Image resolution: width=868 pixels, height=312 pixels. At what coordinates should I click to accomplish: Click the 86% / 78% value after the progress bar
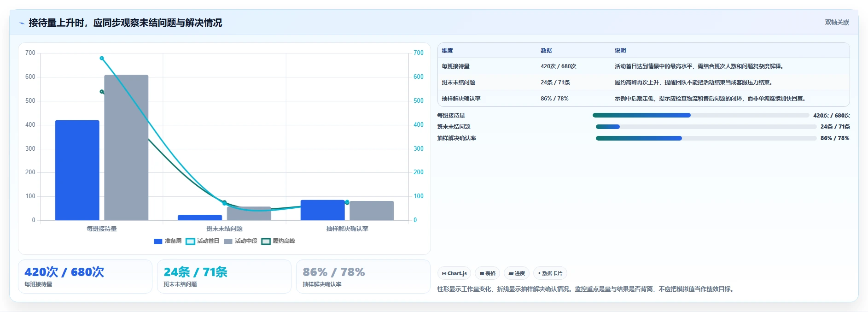coord(835,138)
